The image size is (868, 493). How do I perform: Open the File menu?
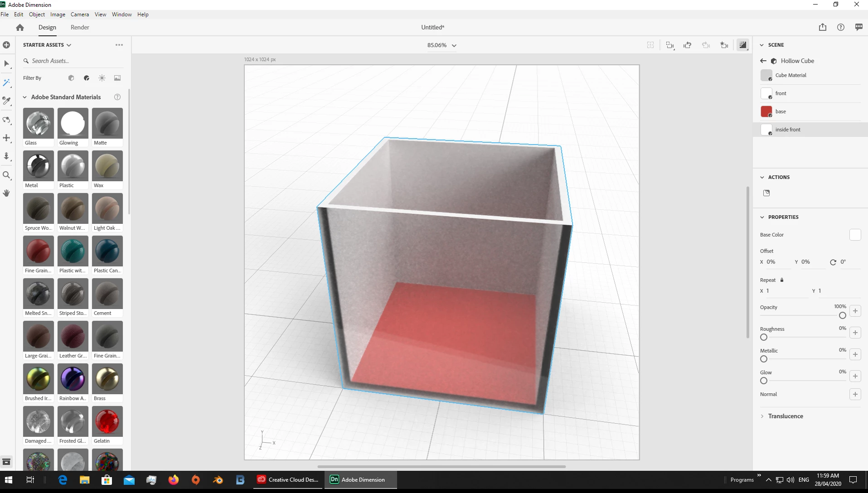click(5, 14)
